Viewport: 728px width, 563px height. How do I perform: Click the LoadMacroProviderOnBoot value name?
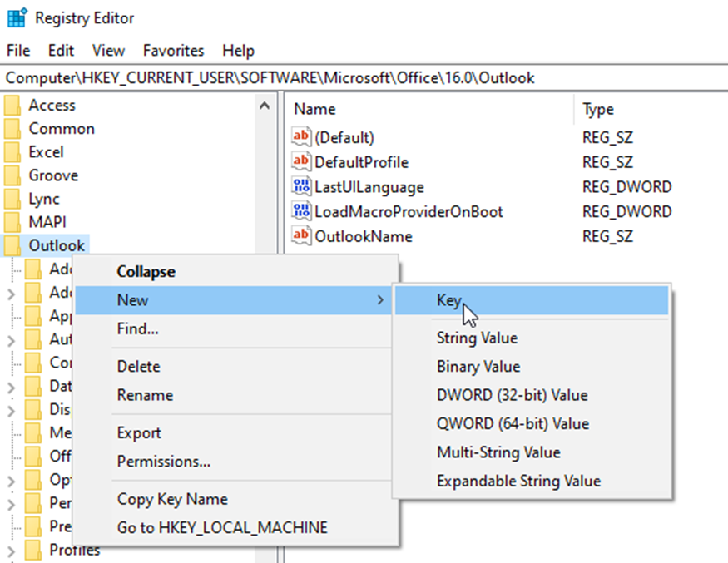click(x=409, y=212)
